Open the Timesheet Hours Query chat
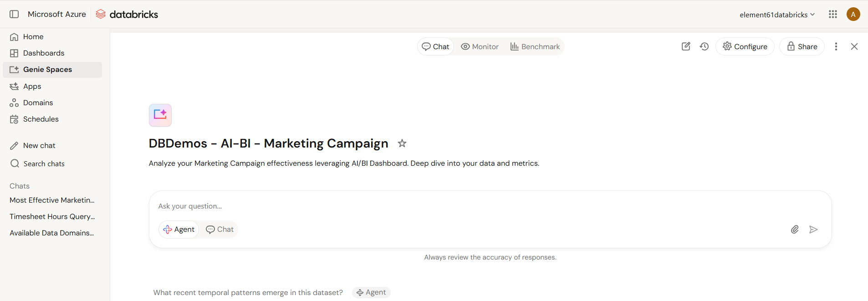 pos(52,216)
